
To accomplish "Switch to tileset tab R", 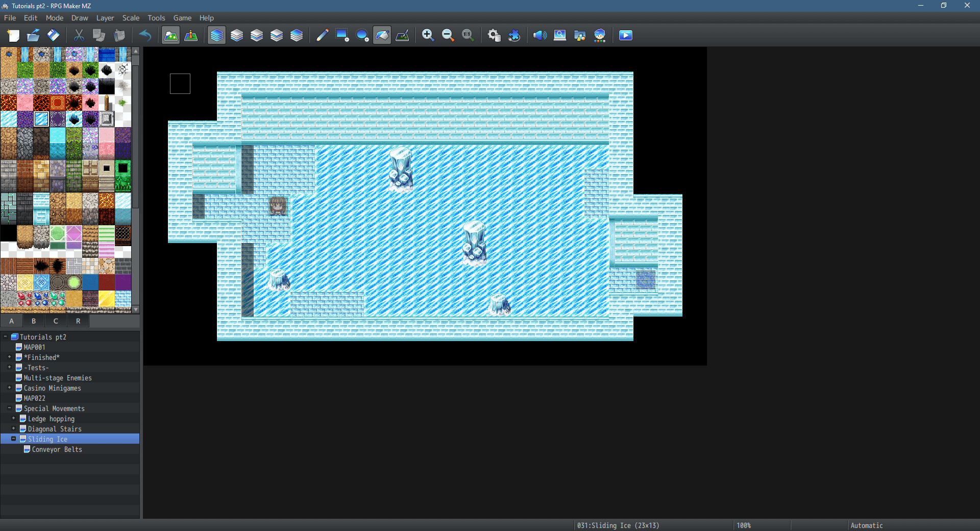I will coord(78,321).
